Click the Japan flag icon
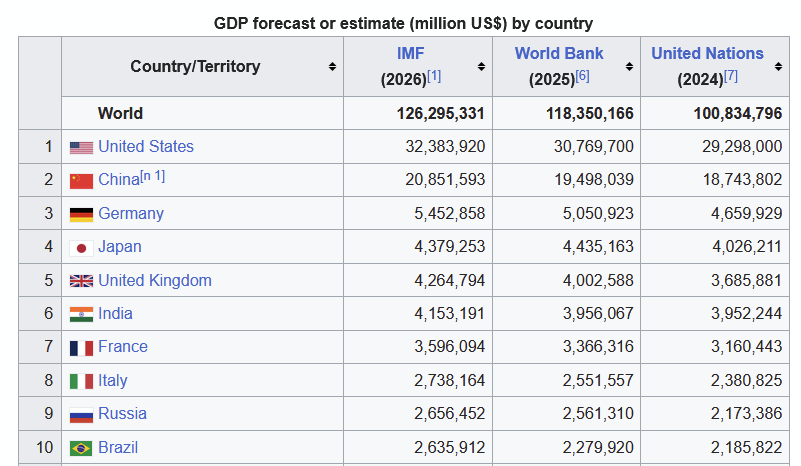The height and width of the screenshot is (466, 801). 81,248
